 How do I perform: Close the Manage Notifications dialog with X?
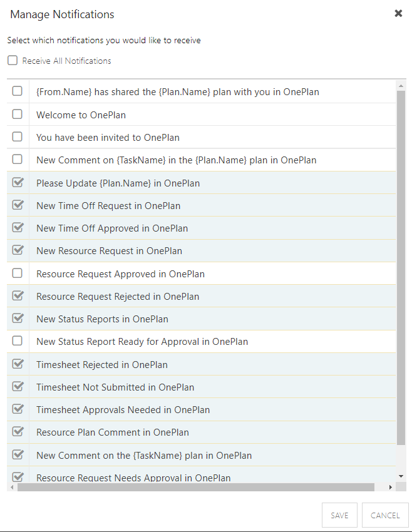click(398, 13)
